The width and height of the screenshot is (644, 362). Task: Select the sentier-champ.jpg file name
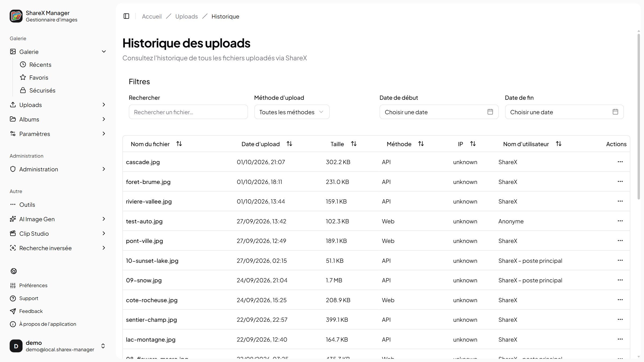click(x=151, y=320)
